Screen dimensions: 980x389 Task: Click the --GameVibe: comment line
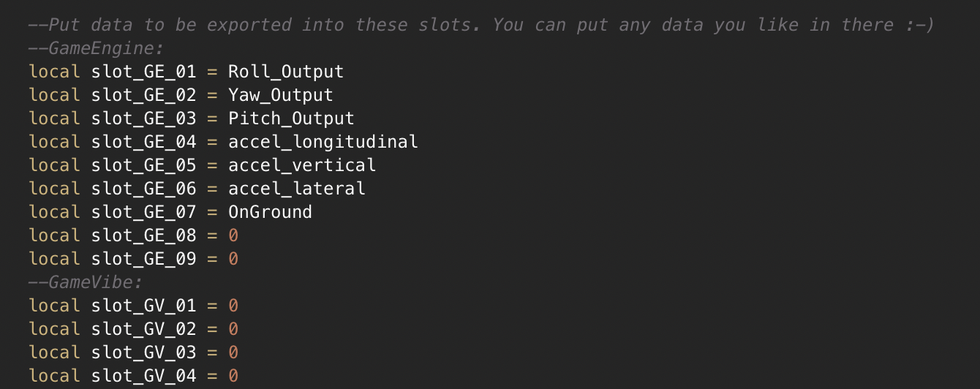(86, 282)
